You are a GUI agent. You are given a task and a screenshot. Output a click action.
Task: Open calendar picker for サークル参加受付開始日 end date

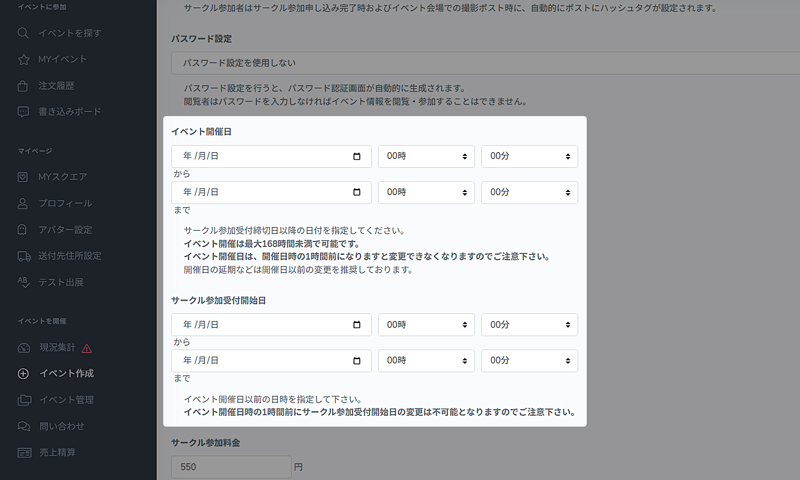click(x=357, y=360)
